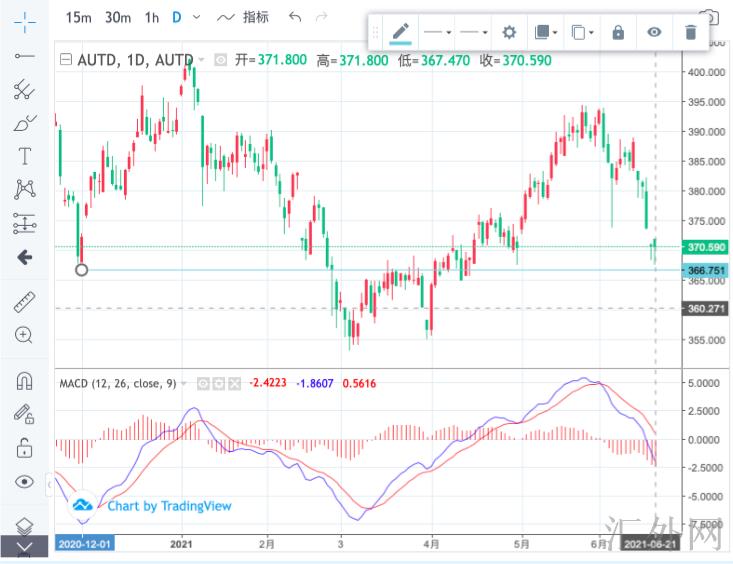Switch to the 15m timeframe
Image resolution: width=733 pixels, height=564 pixels.
79,17
